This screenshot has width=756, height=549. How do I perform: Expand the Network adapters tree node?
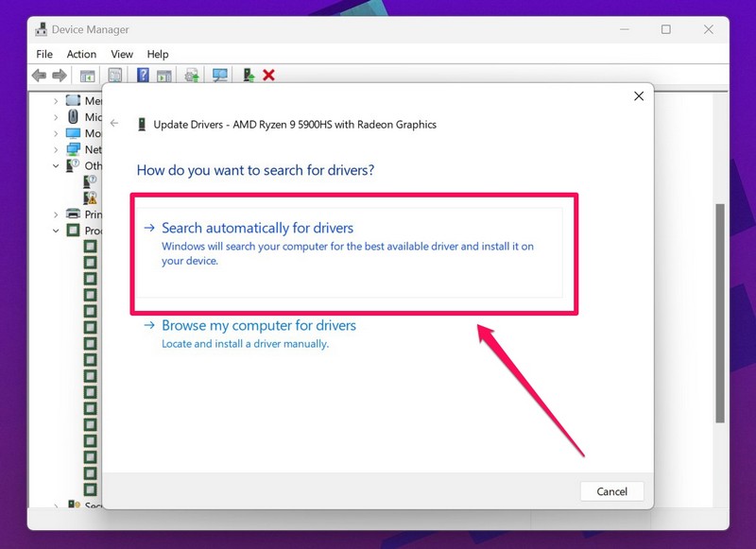click(x=56, y=149)
